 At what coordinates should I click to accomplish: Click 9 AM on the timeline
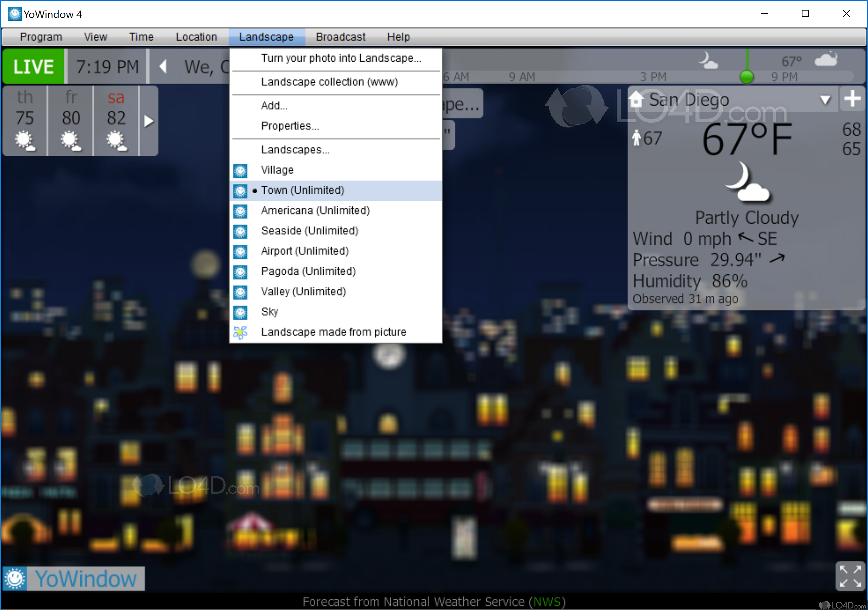(522, 77)
